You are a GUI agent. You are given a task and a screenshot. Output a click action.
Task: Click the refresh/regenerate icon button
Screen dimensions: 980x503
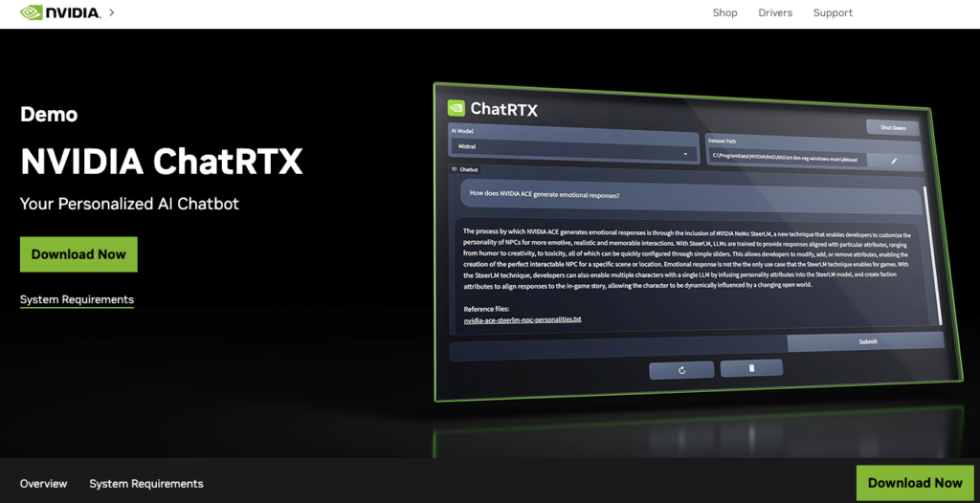coord(681,370)
